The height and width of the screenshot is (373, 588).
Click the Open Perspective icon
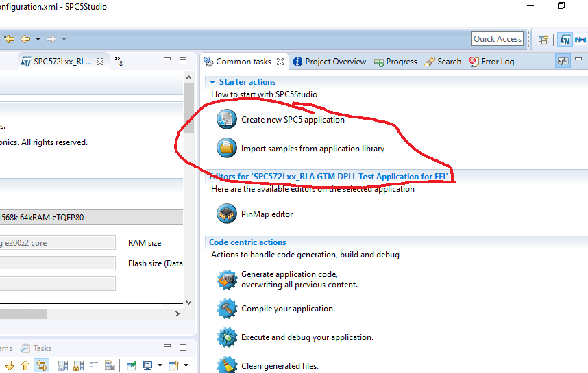(543, 39)
